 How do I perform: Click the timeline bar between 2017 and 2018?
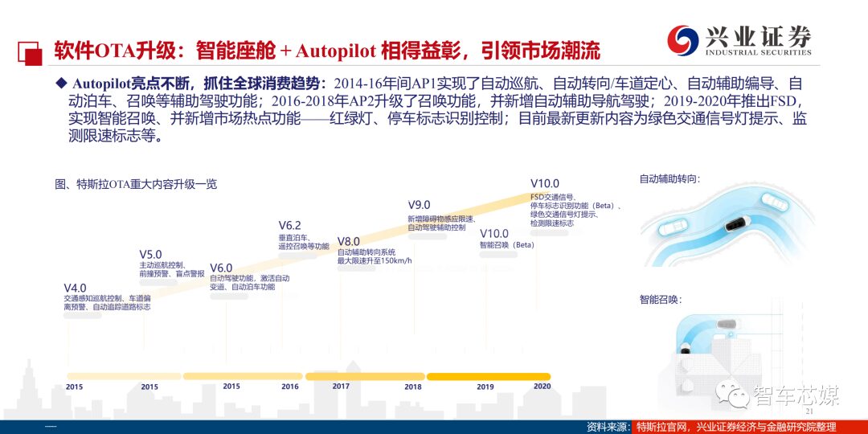click(364, 376)
